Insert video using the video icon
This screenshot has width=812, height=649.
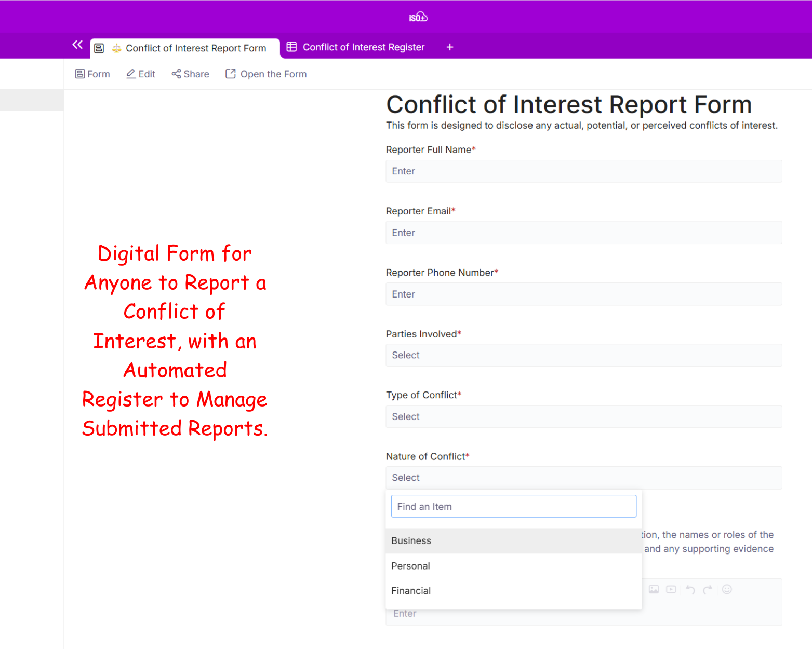click(671, 589)
